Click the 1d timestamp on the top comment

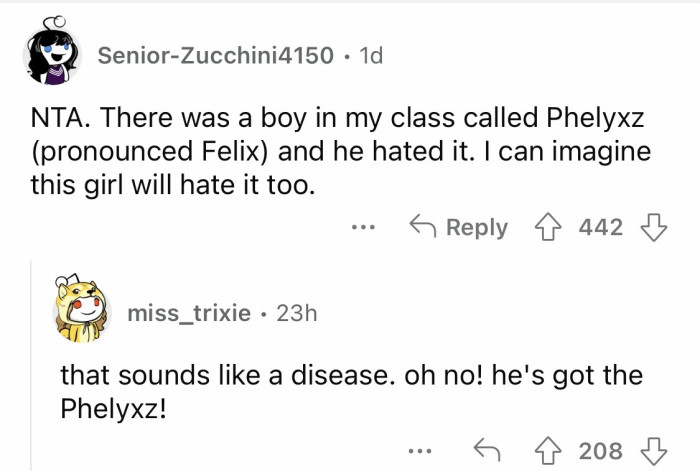click(370, 56)
